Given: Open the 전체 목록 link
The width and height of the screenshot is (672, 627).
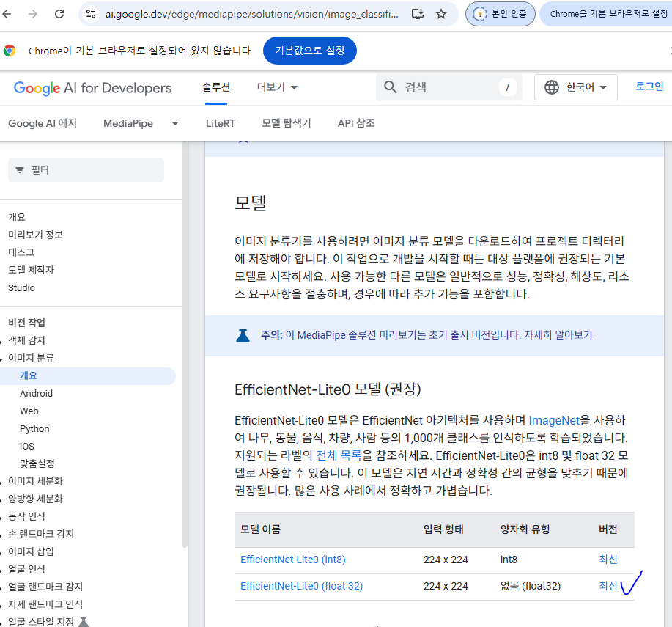Looking at the screenshot, I should [339, 455].
